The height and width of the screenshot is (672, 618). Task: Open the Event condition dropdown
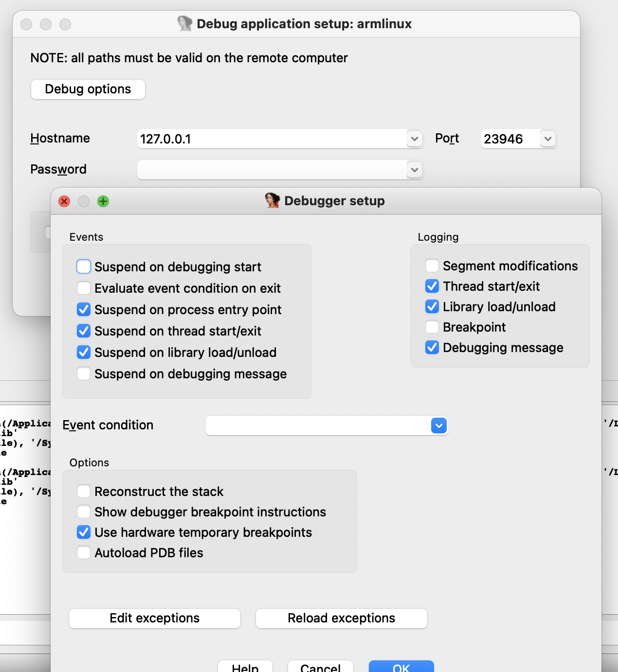(x=439, y=425)
